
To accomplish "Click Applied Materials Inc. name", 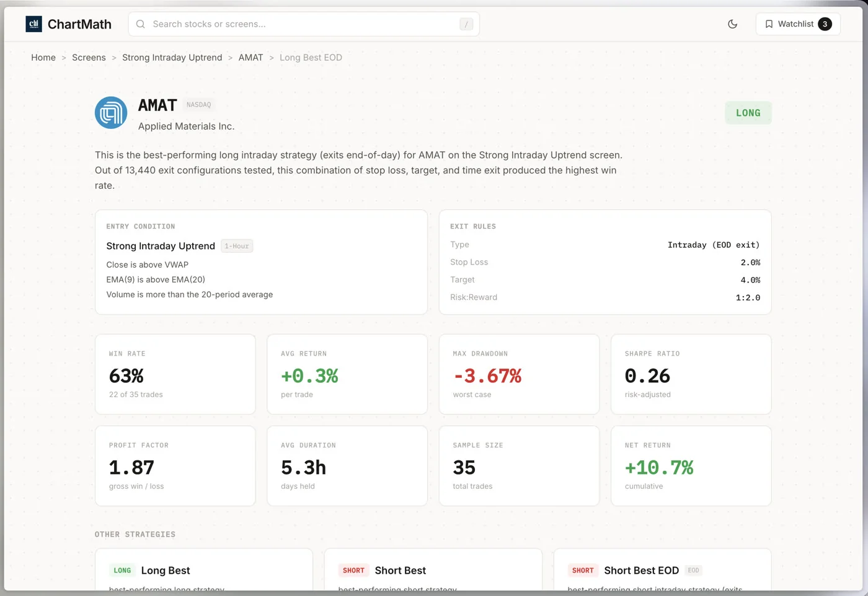I will coord(186,126).
